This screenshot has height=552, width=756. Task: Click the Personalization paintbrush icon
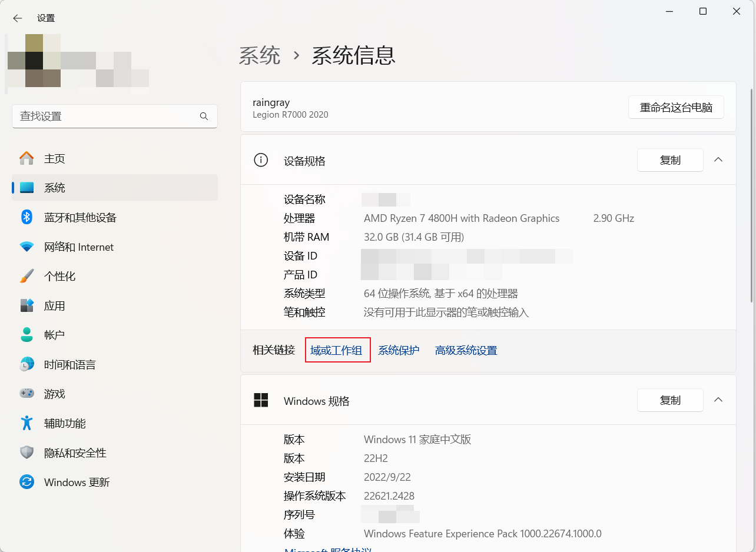pyautogui.click(x=26, y=276)
